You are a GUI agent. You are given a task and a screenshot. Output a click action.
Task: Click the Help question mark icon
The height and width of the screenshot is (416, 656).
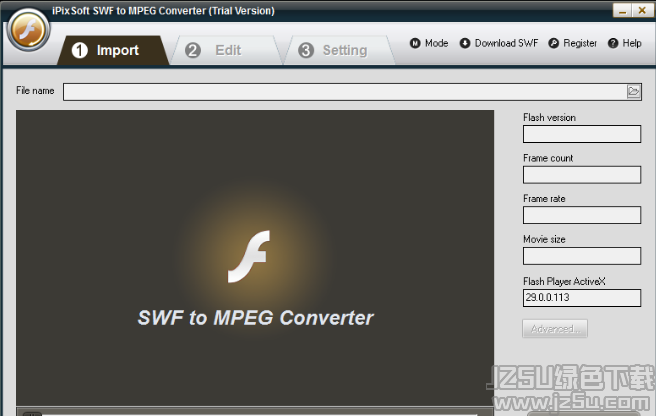[x=613, y=43]
